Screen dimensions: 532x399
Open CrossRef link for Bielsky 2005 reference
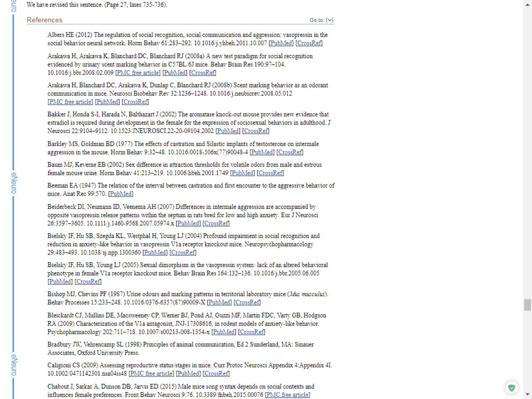[88, 282]
